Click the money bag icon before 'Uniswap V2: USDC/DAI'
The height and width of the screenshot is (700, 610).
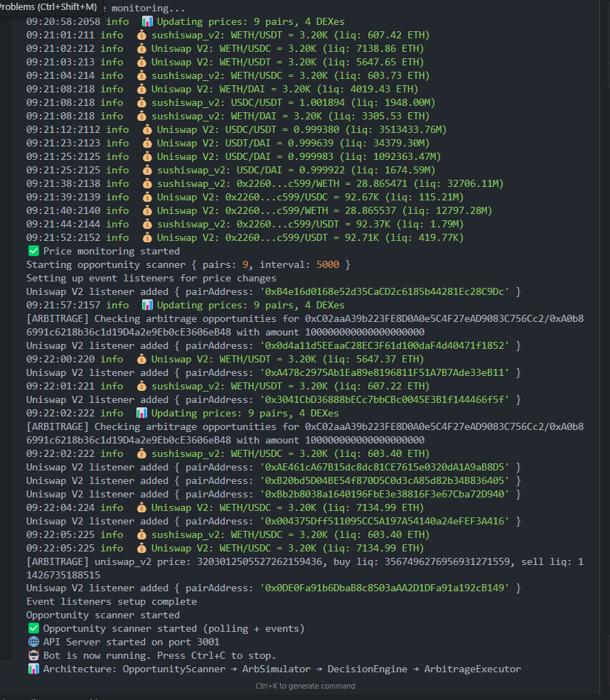(147, 156)
